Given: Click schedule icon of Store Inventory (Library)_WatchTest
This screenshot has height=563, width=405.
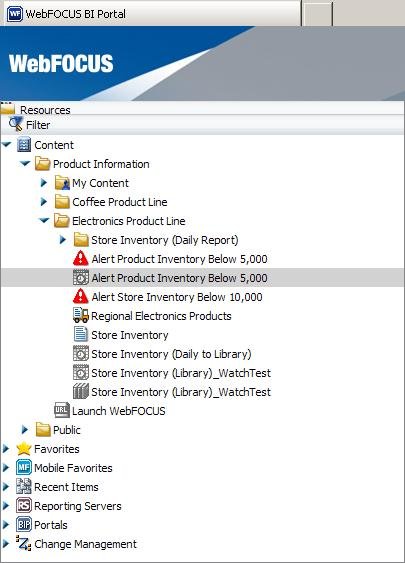Looking at the screenshot, I should (x=81, y=373).
